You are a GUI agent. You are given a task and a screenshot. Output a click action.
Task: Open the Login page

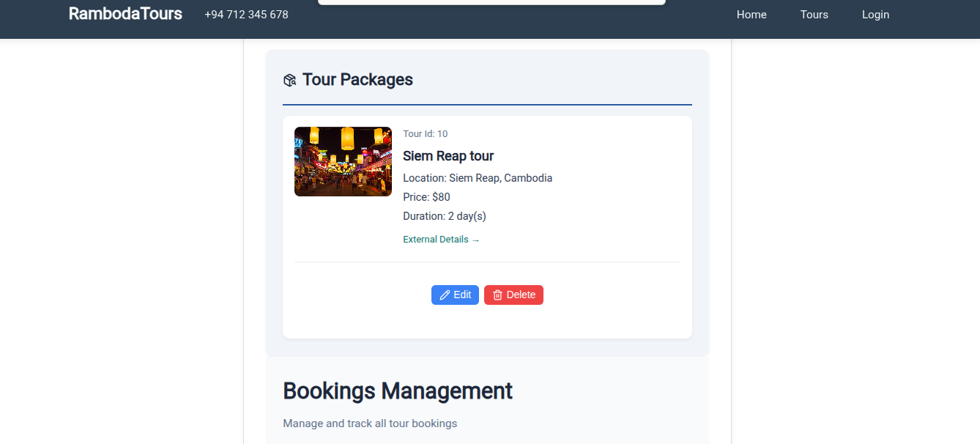875,15
